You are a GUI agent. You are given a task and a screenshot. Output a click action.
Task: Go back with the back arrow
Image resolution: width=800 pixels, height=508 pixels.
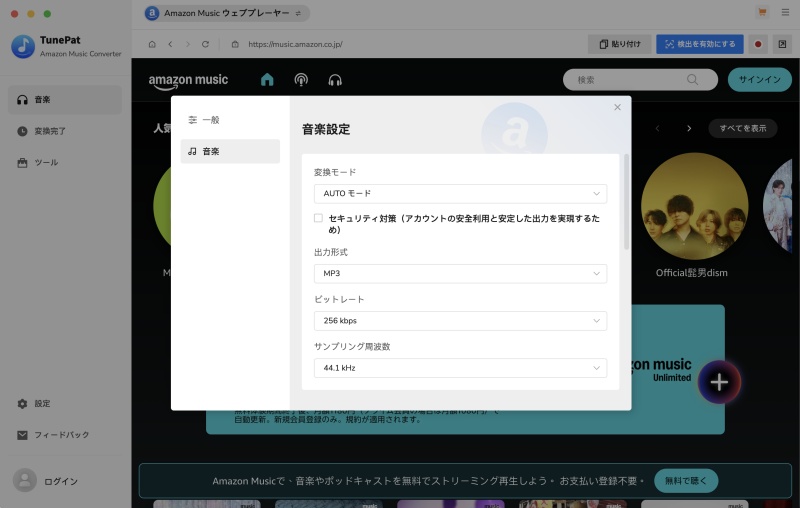170,44
